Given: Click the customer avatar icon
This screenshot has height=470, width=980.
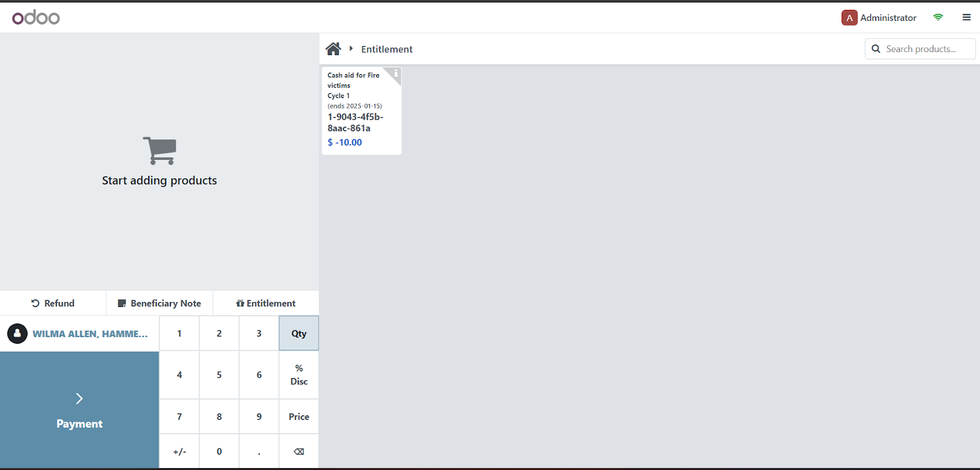Looking at the screenshot, I should (17, 333).
